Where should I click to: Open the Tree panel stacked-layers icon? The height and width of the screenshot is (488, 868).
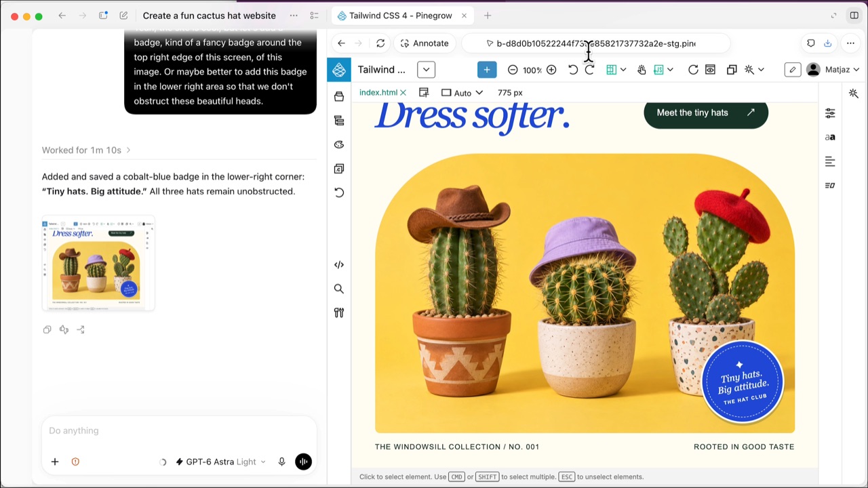click(339, 121)
